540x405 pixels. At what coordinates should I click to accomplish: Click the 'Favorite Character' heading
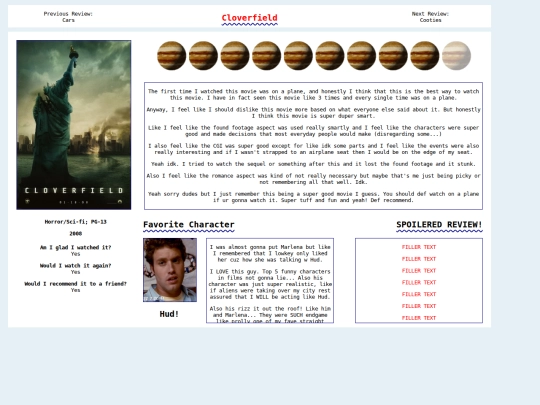point(189,225)
